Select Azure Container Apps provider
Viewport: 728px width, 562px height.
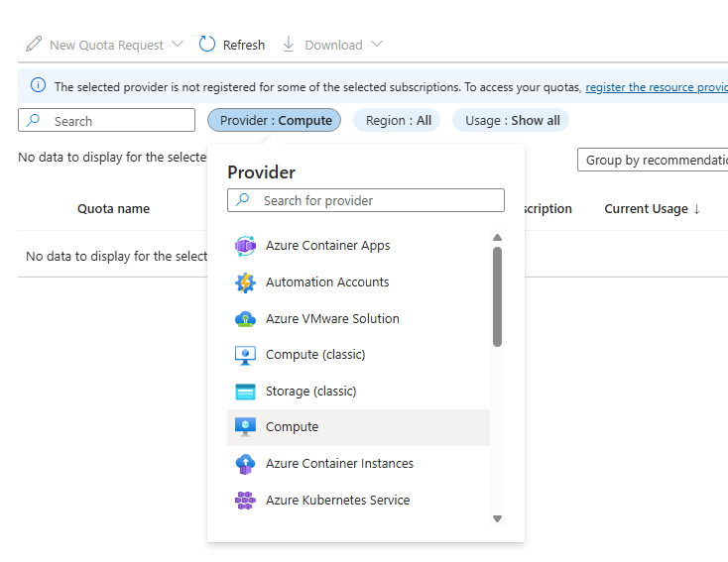pyautogui.click(x=358, y=246)
